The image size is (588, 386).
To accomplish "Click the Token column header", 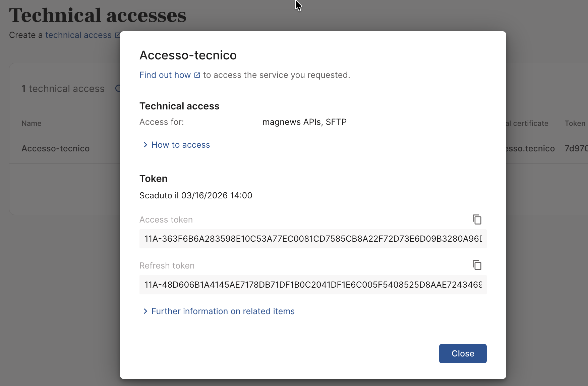I will [x=575, y=123].
